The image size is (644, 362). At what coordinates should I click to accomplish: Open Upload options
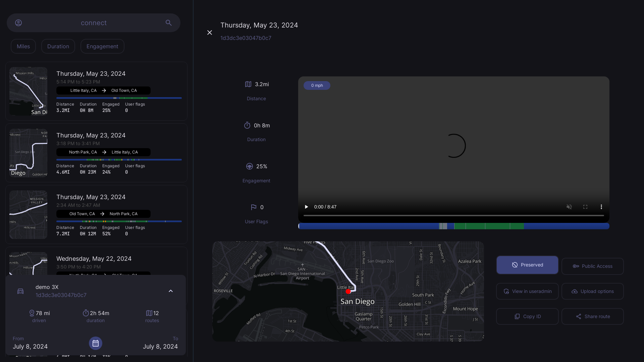[592, 291]
